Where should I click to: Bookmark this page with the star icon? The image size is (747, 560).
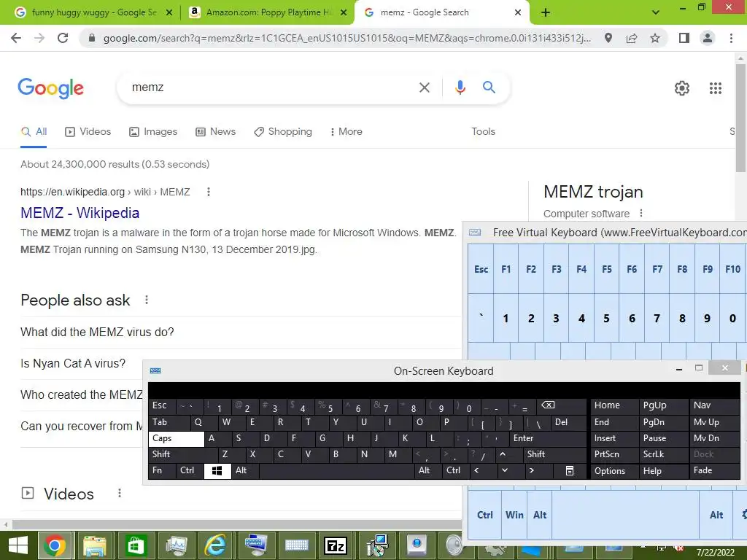[655, 38]
